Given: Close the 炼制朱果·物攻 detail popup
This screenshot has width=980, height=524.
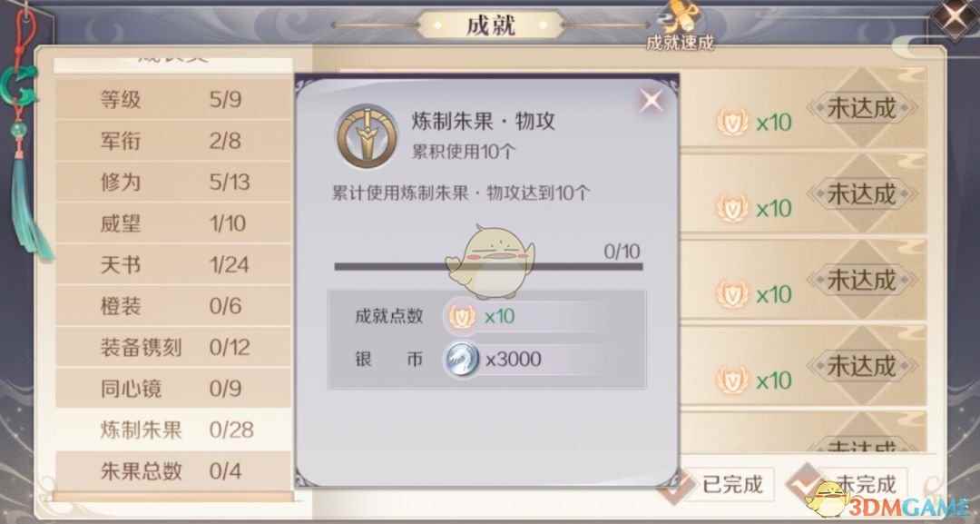Looking at the screenshot, I should click(651, 100).
